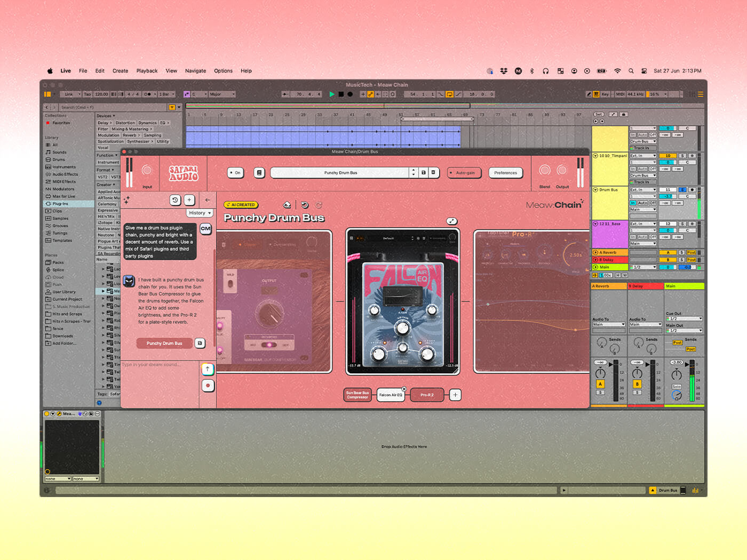The image size is (747, 560).
Task: Remove Falcon Air EQ from the chain
Action: click(404, 389)
